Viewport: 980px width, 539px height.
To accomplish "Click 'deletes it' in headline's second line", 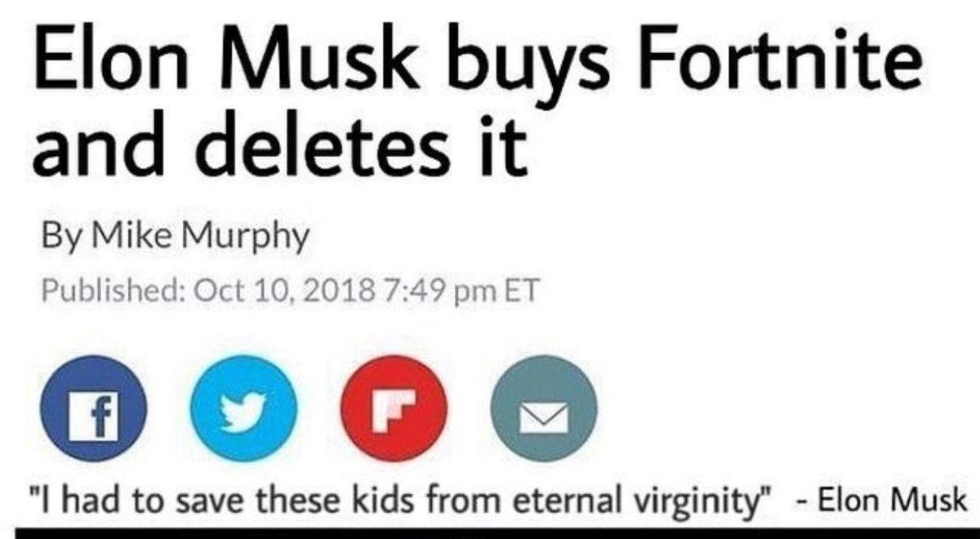I will coord(363,146).
